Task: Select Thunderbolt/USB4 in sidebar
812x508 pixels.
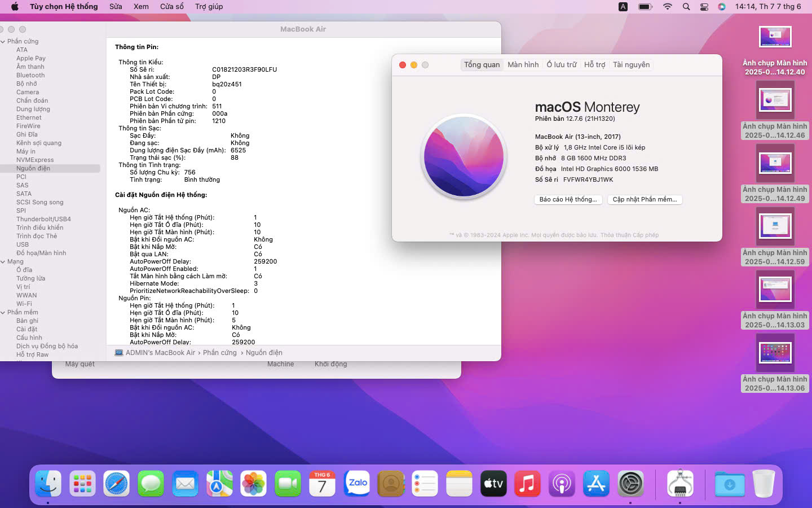Action: pyautogui.click(x=43, y=219)
